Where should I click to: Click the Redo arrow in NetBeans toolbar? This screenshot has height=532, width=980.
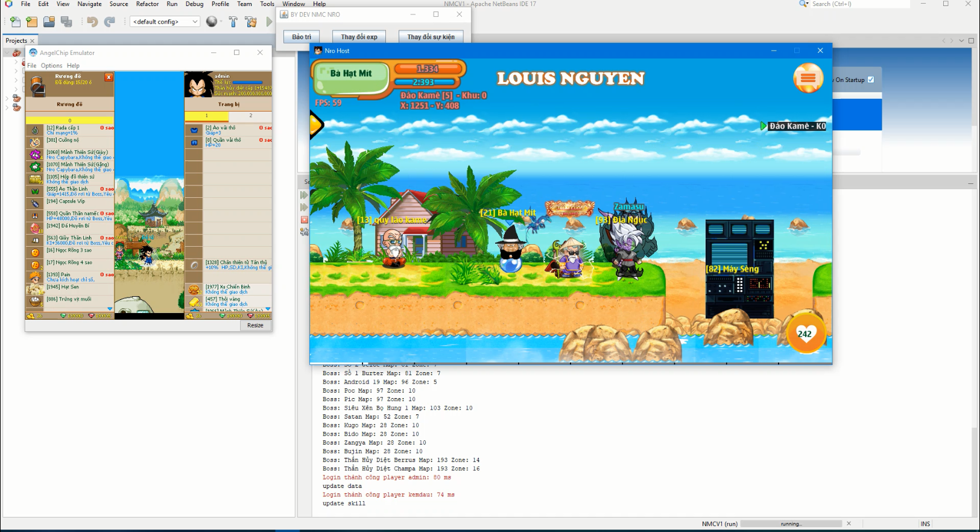(110, 22)
